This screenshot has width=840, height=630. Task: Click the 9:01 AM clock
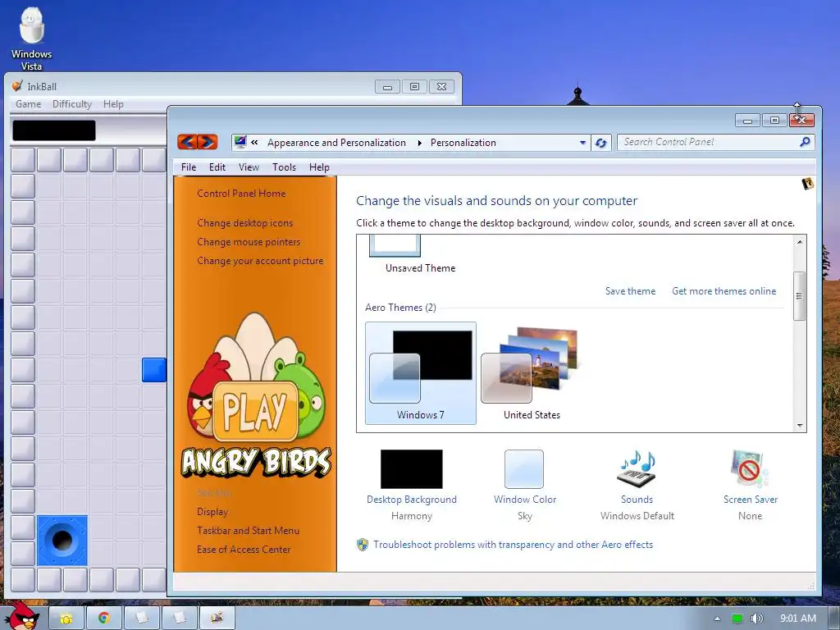click(797, 619)
